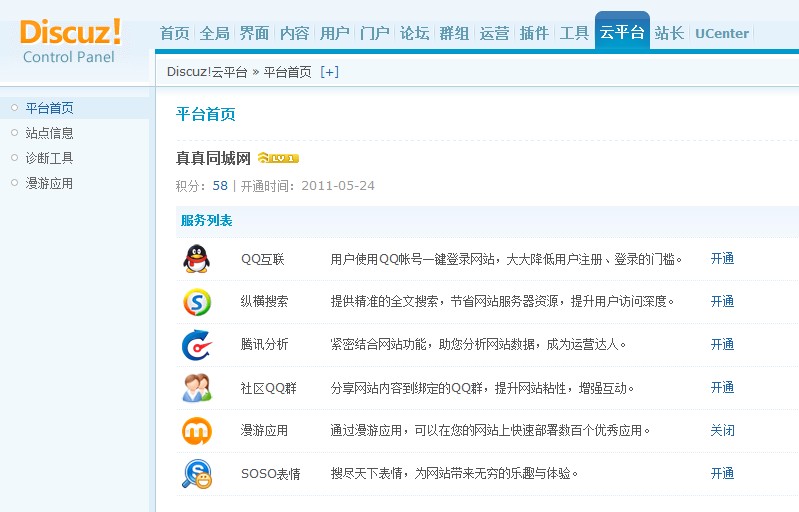The width and height of the screenshot is (799, 512).
Task: Open the 用户 top menu
Action: tap(334, 34)
